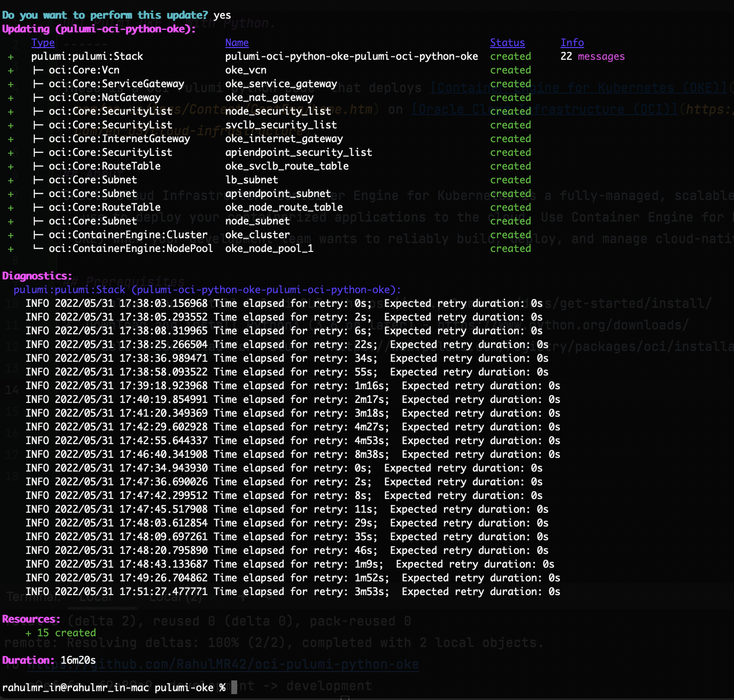This screenshot has width=734, height=700.
Task: Click the oke_vcn resource name
Action: click(246, 70)
